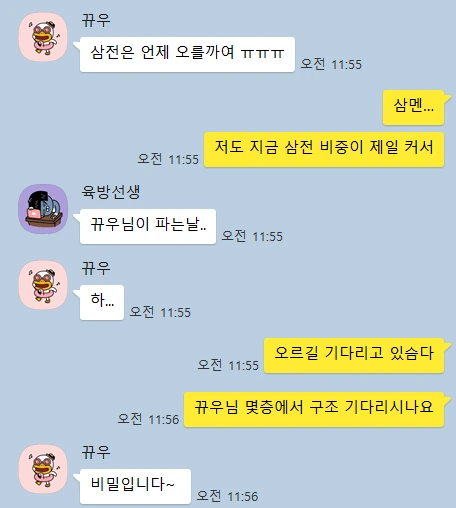
Task: Click the sender name 육방선생
Action: click(111, 192)
